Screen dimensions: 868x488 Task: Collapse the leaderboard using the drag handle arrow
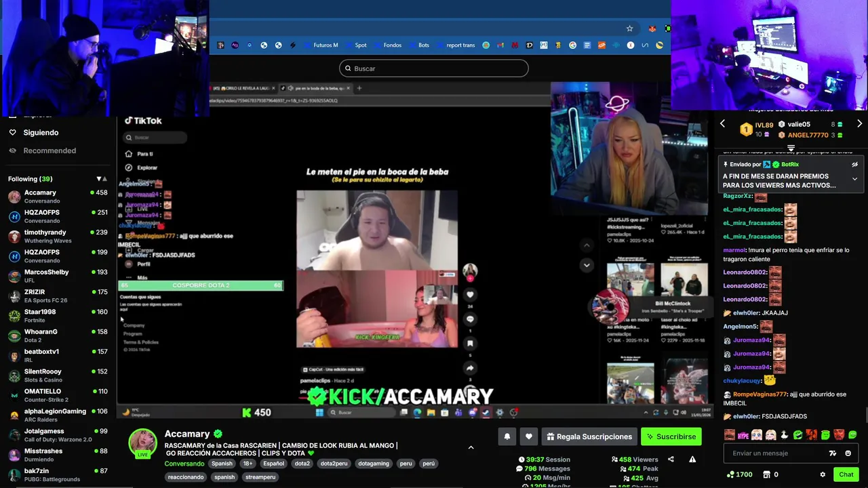791,148
